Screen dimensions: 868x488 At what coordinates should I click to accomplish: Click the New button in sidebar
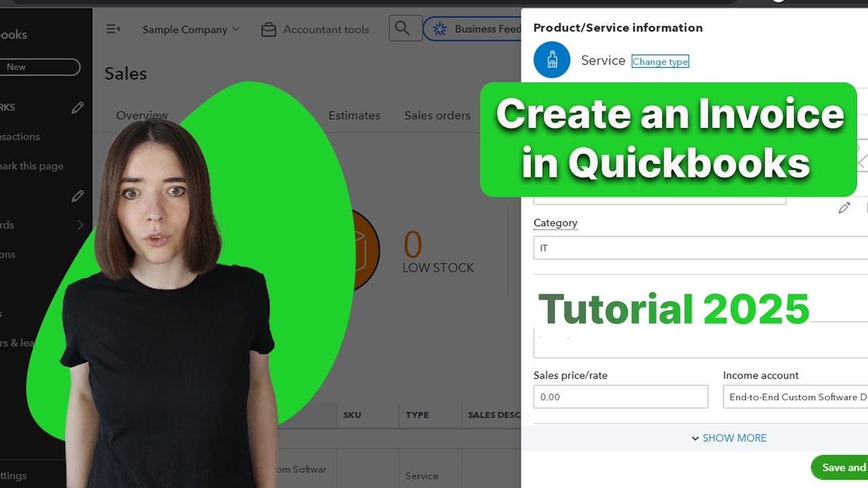[39, 67]
